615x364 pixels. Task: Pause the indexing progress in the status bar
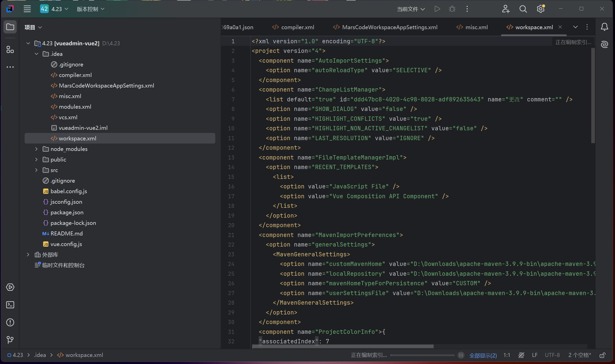[x=461, y=355]
